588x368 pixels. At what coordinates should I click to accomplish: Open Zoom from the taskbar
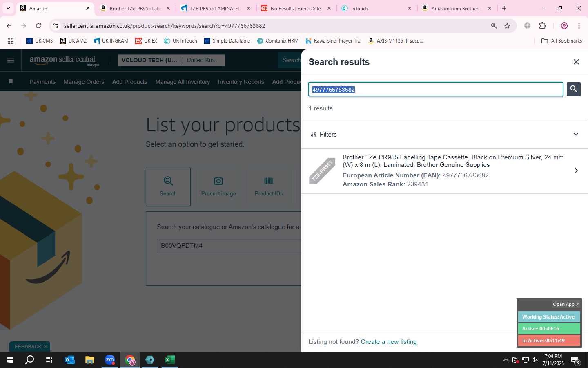(x=110, y=360)
